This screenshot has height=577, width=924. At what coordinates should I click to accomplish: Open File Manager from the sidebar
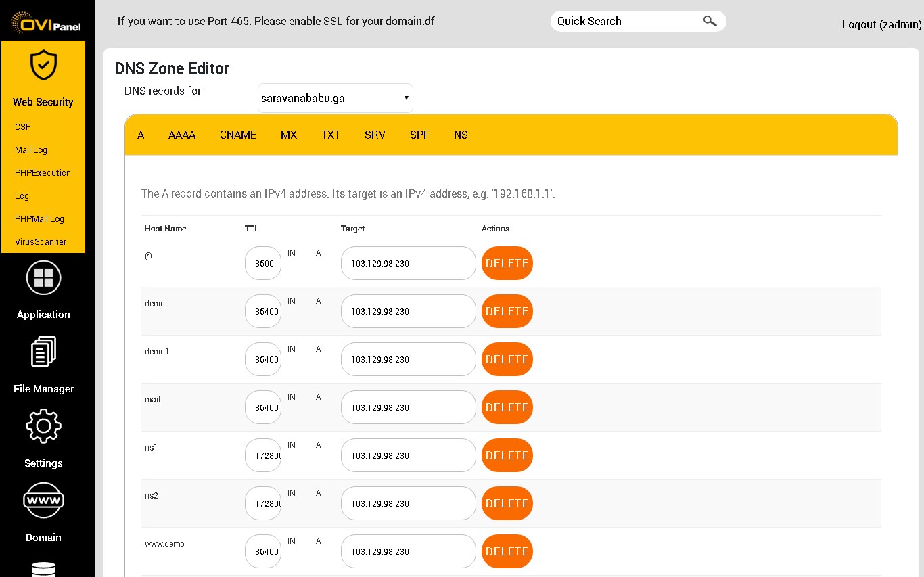(x=43, y=351)
